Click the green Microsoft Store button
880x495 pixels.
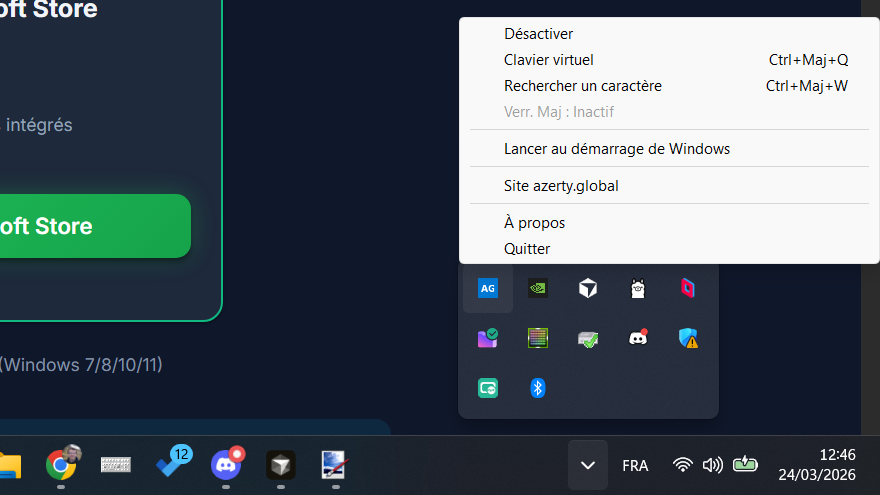point(95,226)
